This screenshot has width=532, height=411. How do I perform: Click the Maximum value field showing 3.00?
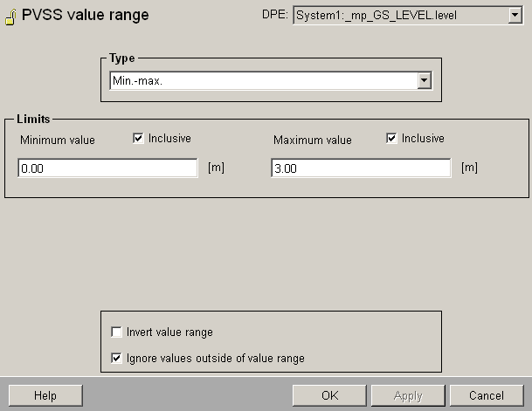361,168
